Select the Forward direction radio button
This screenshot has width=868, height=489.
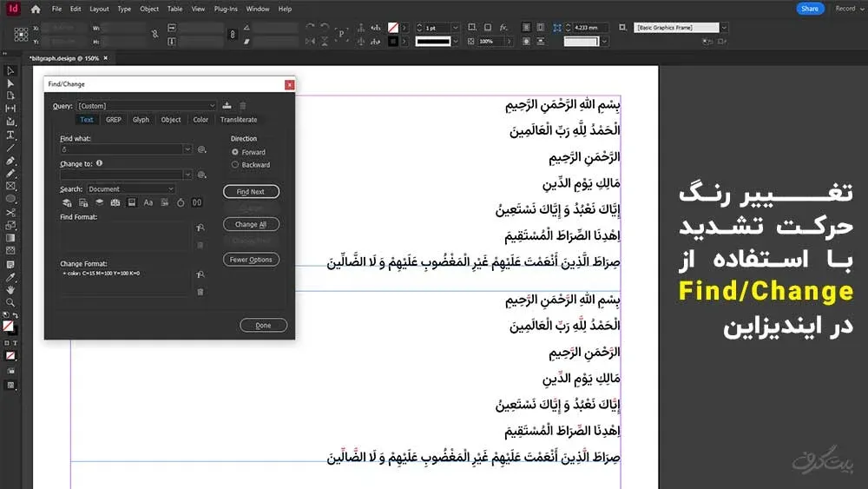pos(235,152)
